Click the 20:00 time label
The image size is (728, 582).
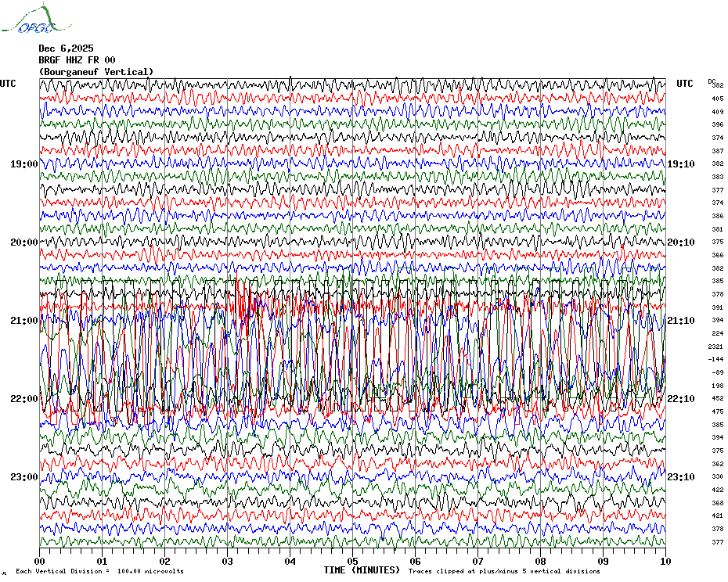pyautogui.click(x=24, y=242)
